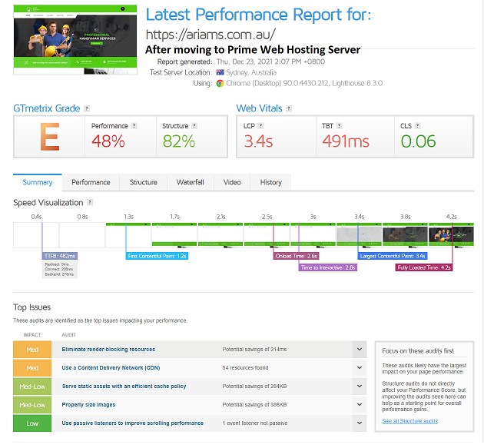Open Use passive listeners audit link
This screenshot has width=484, height=448.
pos(133,423)
